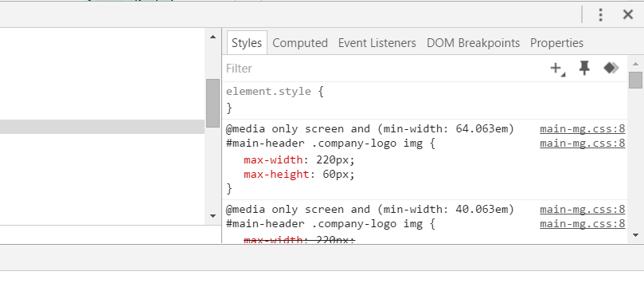Click the Styles pane scroll down arrow
The image size is (644, 295).
636,235
